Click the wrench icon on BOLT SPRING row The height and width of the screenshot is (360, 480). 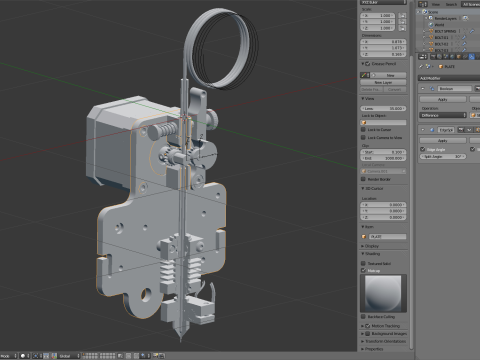[x=472, y=31]
